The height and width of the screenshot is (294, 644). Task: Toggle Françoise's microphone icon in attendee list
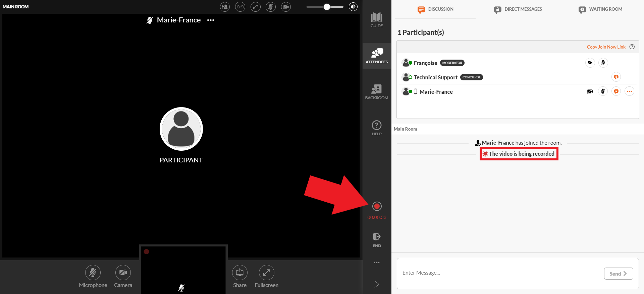tap(603, 63)
